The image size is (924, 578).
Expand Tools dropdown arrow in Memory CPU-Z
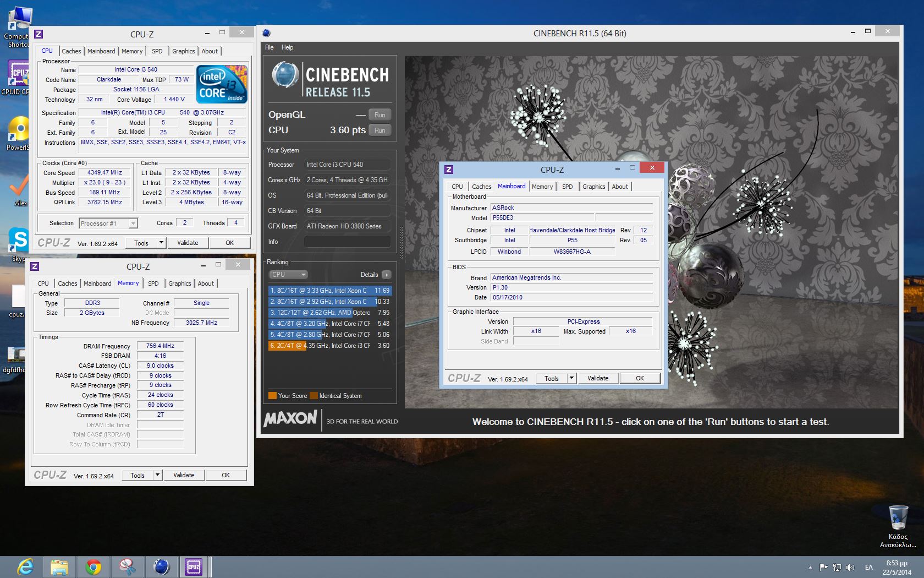[157, 475]
